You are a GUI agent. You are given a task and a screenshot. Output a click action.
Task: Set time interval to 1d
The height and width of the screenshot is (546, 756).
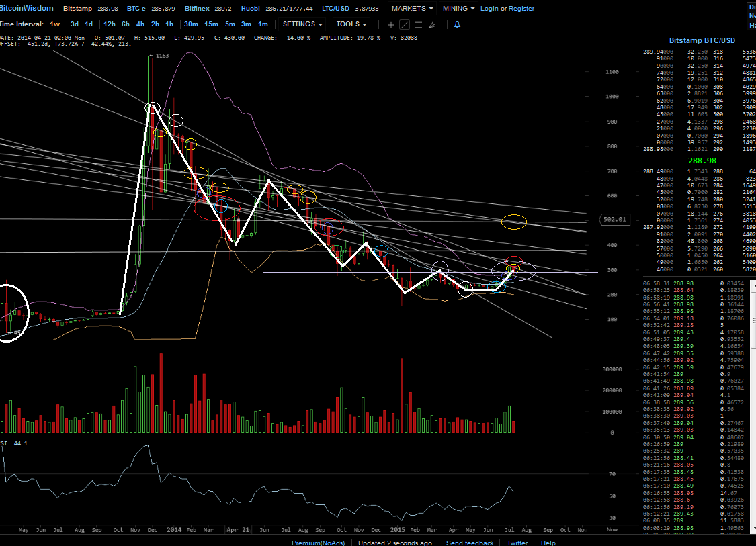(89, 24)
